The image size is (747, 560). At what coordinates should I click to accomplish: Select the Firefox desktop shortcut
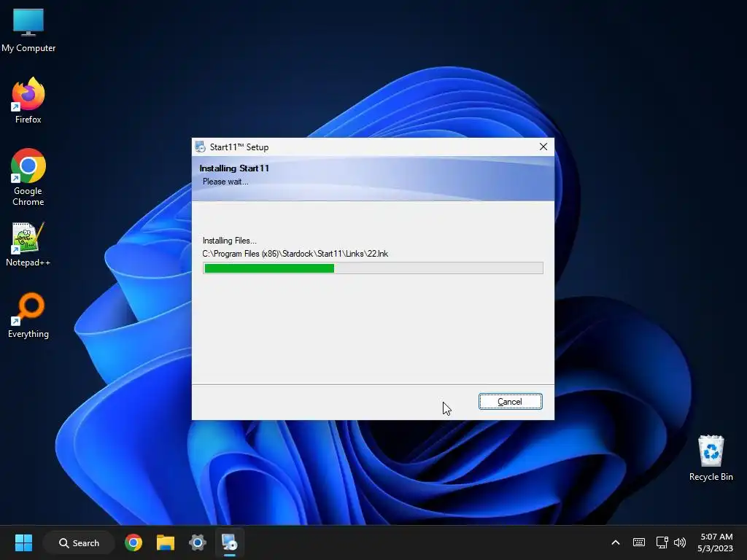pyautogui.click(x=28, y=101)
